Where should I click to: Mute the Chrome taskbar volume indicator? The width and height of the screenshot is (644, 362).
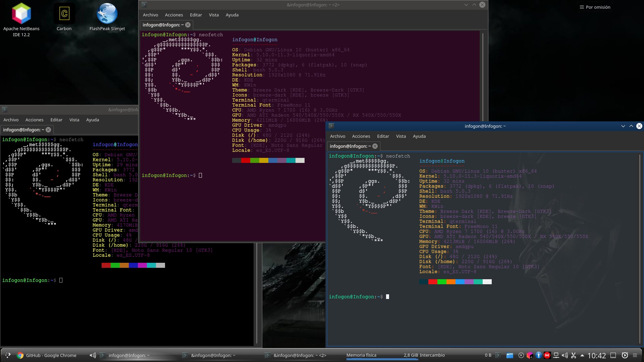pyautogui.click(x=93, y=355)
